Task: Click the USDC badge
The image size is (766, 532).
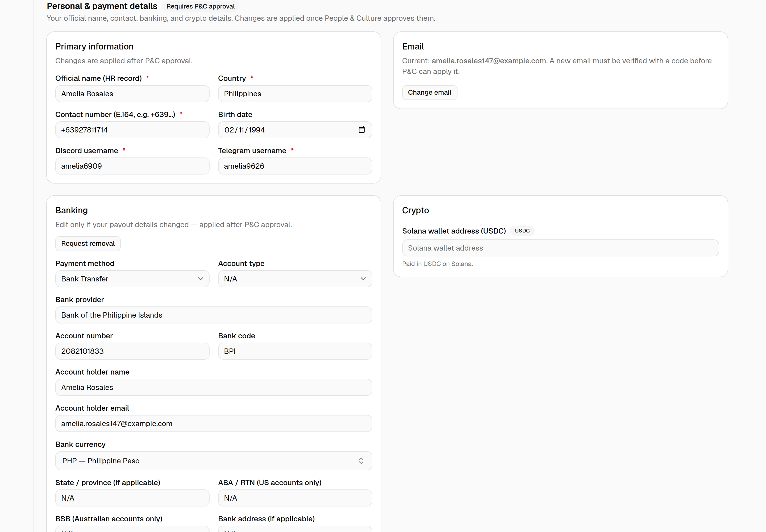Action: (x=522, y=231)
